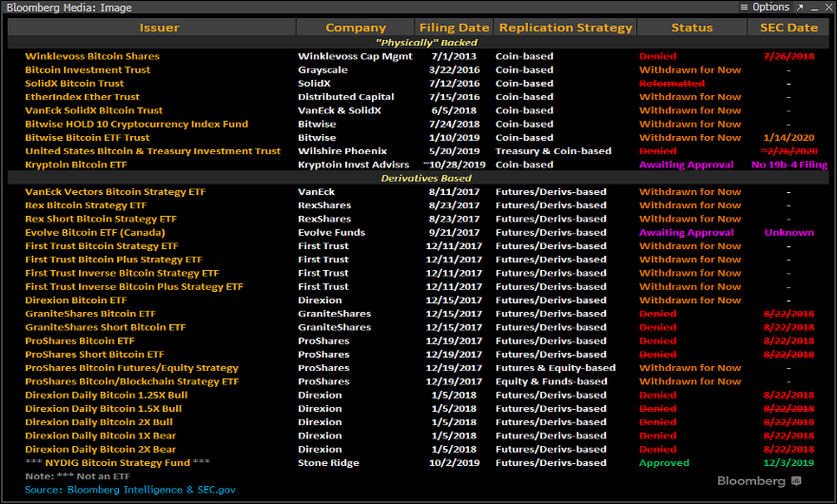This screenshot has height=504, width=837.
Task: Click the SEC Date column header
Action: click(788, 28)
